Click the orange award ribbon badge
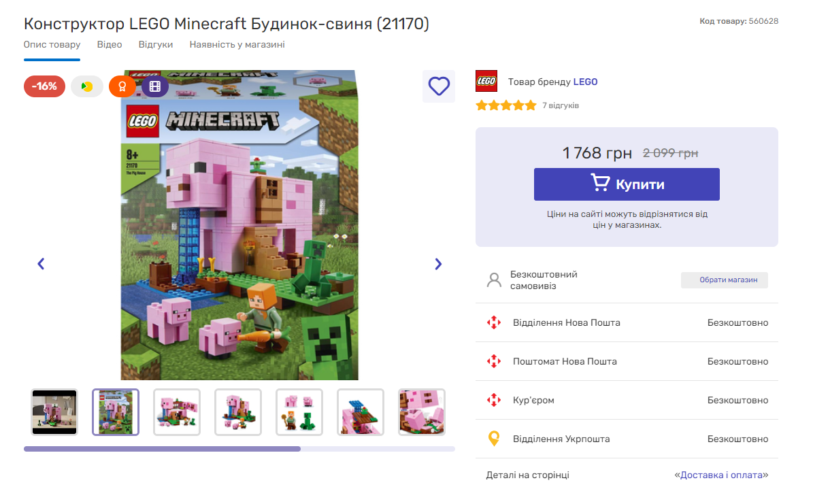Screen dimensions: 813x504 122,86
